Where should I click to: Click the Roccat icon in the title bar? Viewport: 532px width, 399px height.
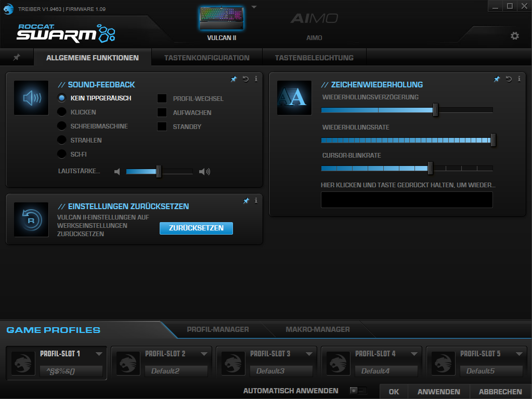(8, 9)
